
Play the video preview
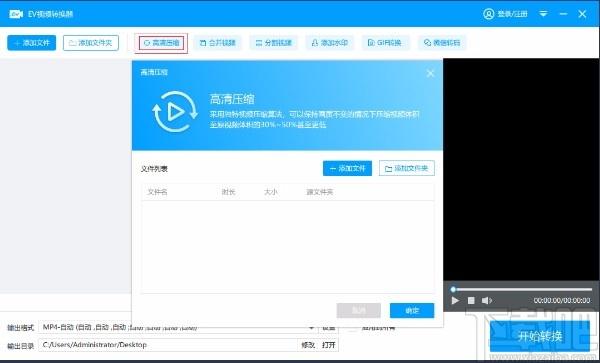[x=455, y=301]
